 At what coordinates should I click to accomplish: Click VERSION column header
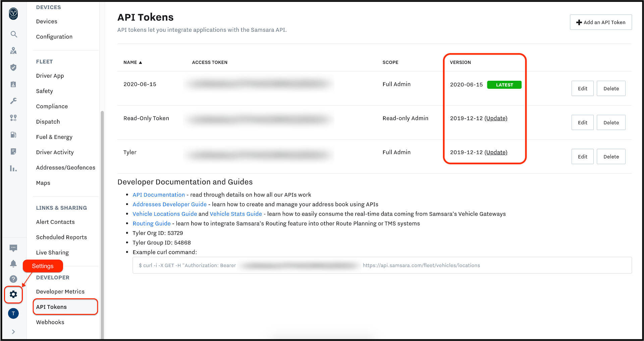[460, 63]
